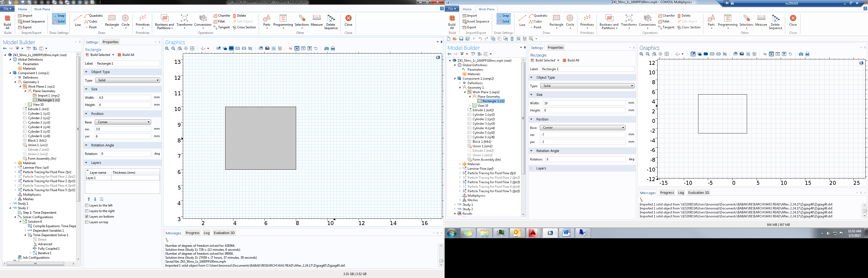Click the Width field showing 10

(x=584, y=103)
